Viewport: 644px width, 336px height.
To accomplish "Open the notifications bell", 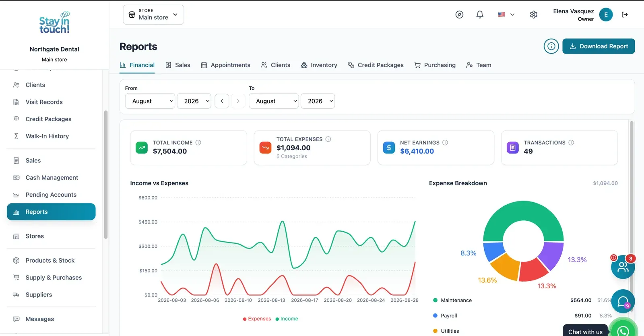I will [x=480, y=15].
